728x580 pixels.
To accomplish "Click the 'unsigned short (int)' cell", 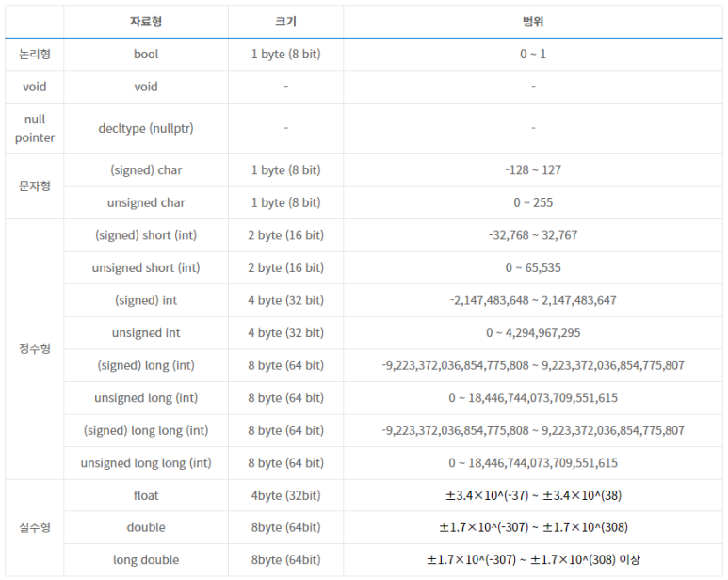I will (x=146, y=267).
